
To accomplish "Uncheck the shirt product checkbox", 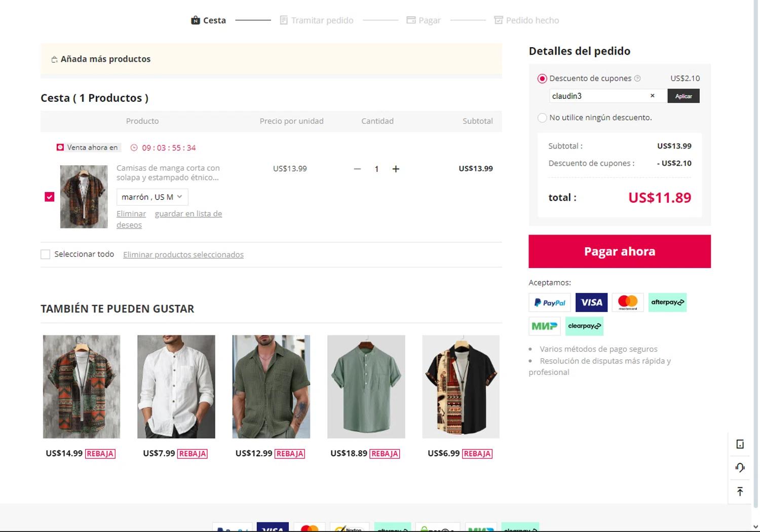I will [x=49, y=197].
